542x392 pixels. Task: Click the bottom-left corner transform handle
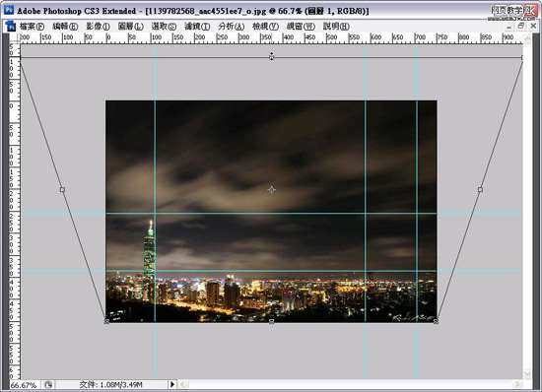click(106, 321)
